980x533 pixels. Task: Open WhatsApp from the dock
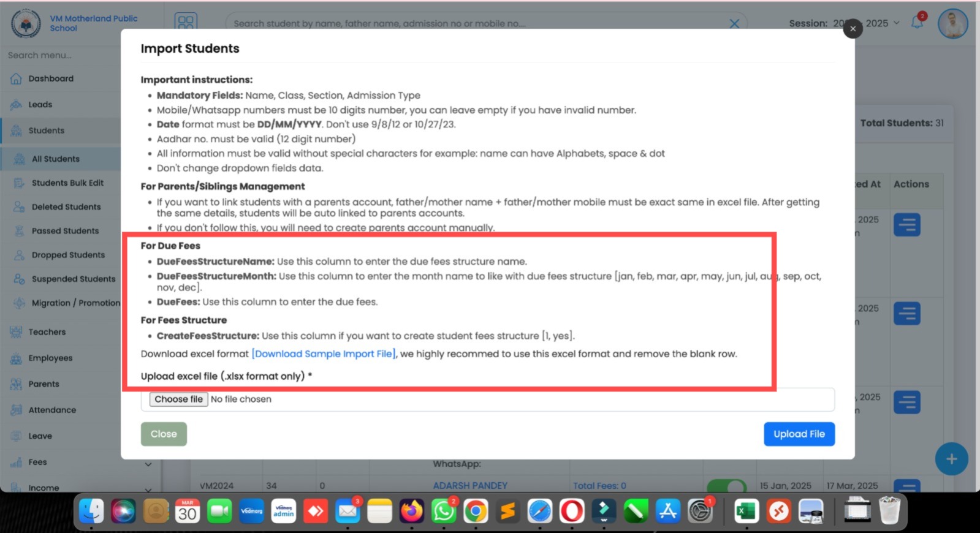pos(444,511)
